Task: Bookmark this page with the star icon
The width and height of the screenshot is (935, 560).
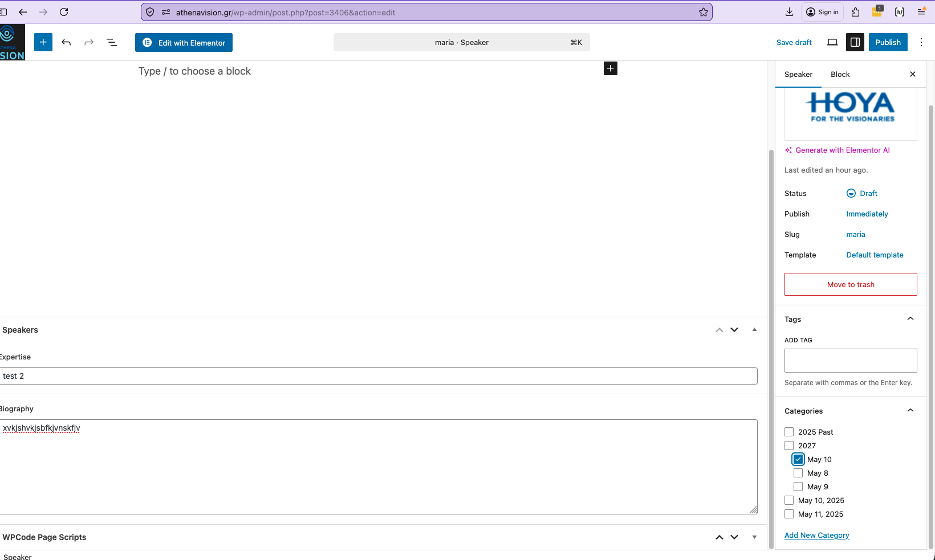Action: [704, 12]
